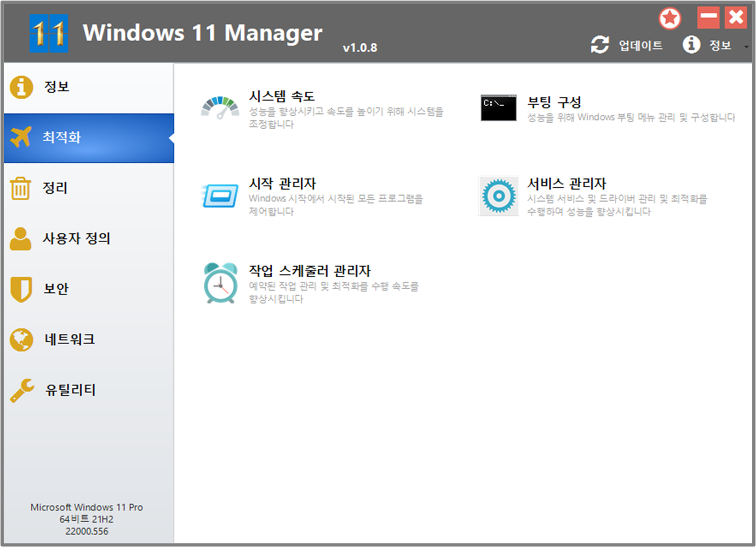Viewport: 756px width, 547px height.
Task: Open the alarm clock icon for 작업 스케줄러 관리자
Action: pyautogui.click(x=220, y=283)
